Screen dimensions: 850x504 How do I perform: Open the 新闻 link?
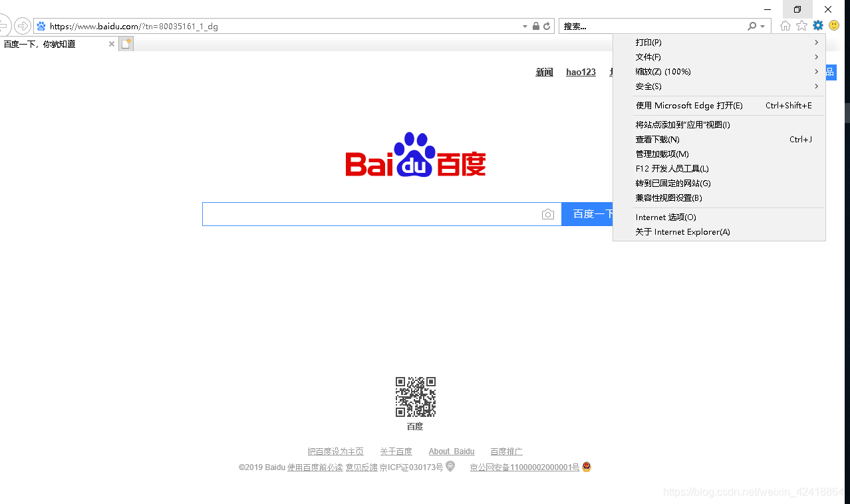pyautogui.click(x=544, y=72)
